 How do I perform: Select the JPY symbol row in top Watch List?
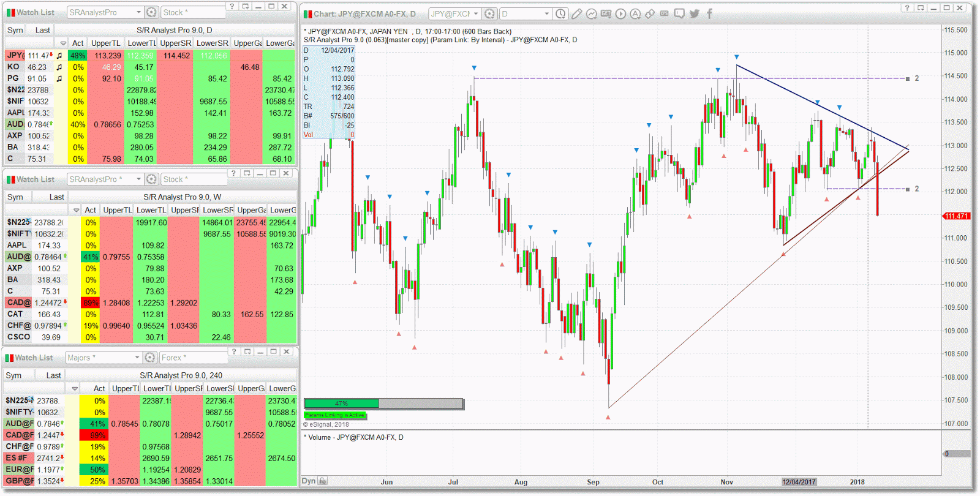(150, 56)
